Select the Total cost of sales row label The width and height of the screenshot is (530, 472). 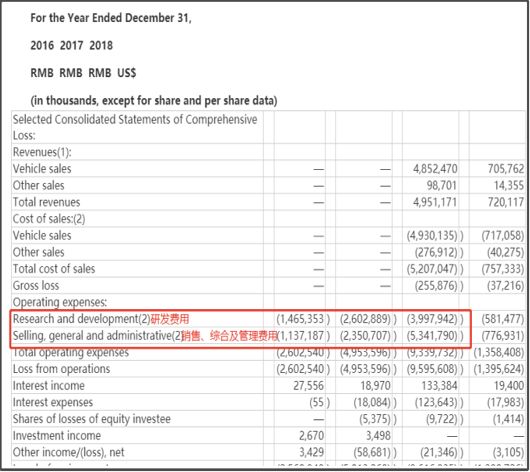54,269
